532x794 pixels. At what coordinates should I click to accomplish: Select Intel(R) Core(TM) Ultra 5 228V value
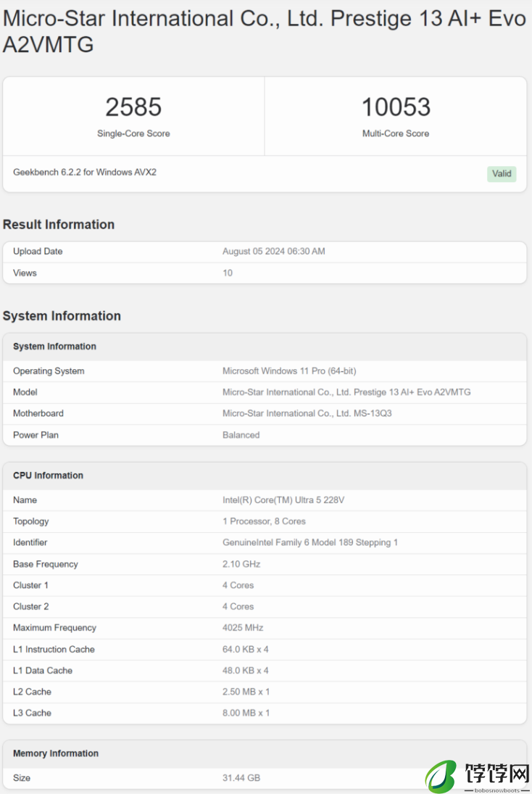coord(283,500)
